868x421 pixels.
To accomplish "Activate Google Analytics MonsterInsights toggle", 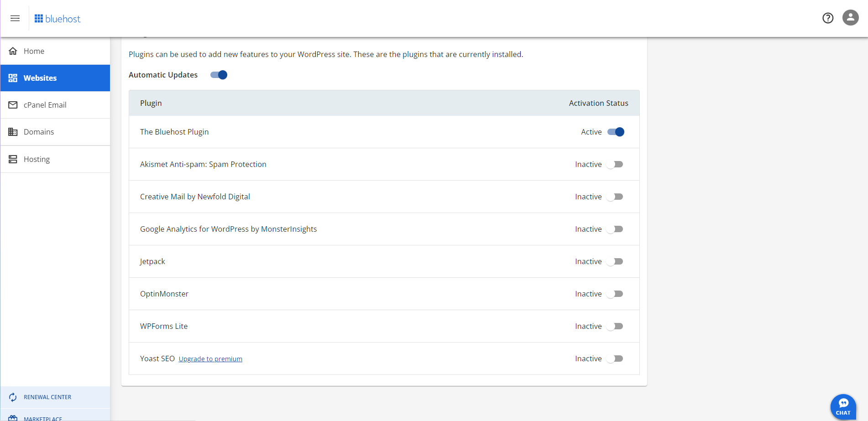I will (x=615, y=229).
